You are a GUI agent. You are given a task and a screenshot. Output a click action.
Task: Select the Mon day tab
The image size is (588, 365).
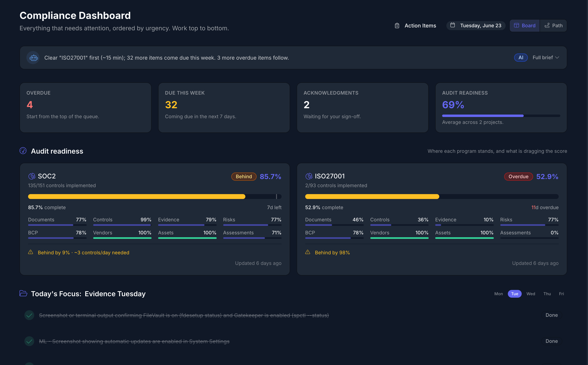(x=498, y=294)
